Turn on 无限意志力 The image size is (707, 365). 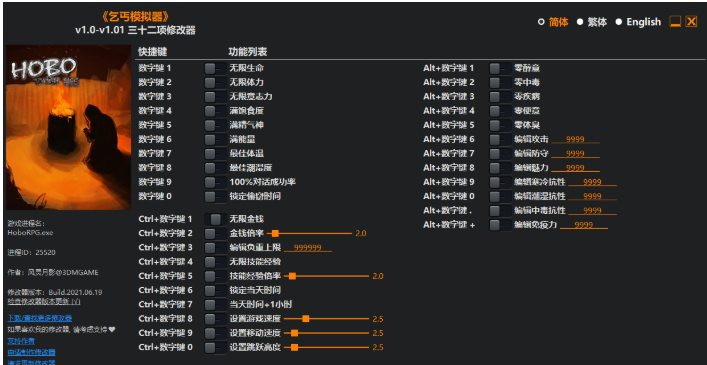[x=215, y=96]
